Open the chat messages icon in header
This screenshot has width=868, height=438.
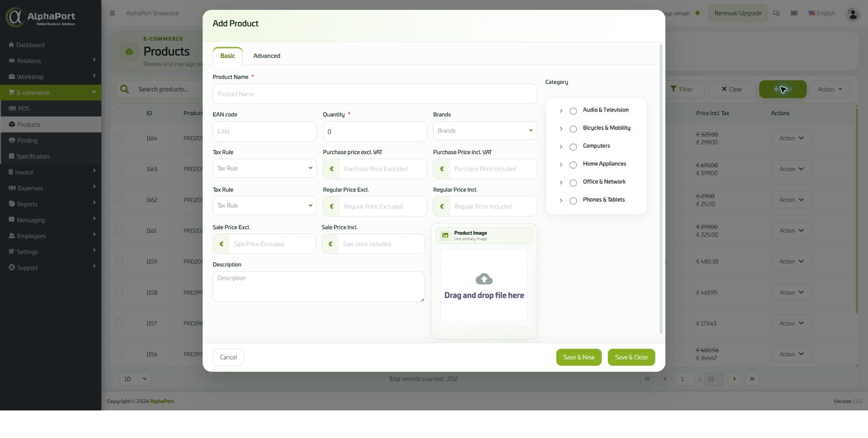click(x=776, y=13)
